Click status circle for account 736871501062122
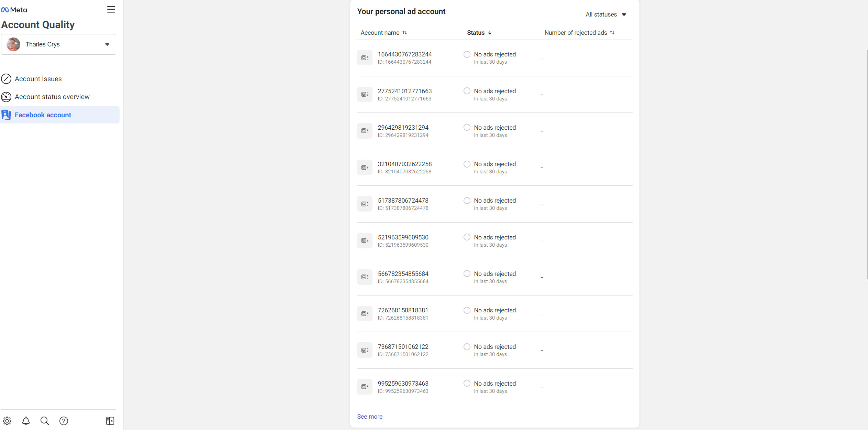The width and height of the screenshot is (868, 430). tap(467, 347)
